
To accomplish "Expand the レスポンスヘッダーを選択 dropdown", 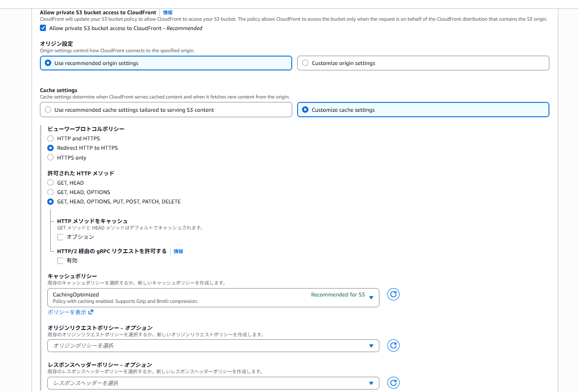I will click(x=213, y=383).
